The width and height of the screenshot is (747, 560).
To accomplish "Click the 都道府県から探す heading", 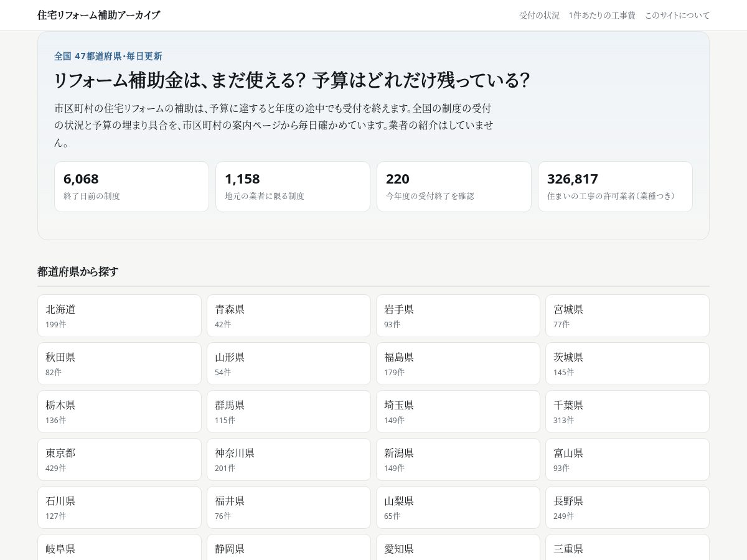I will coord(78,271).
